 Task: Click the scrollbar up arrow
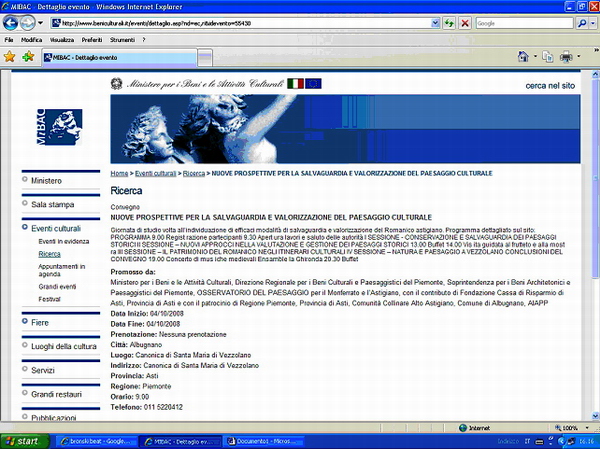coord(596,74)
